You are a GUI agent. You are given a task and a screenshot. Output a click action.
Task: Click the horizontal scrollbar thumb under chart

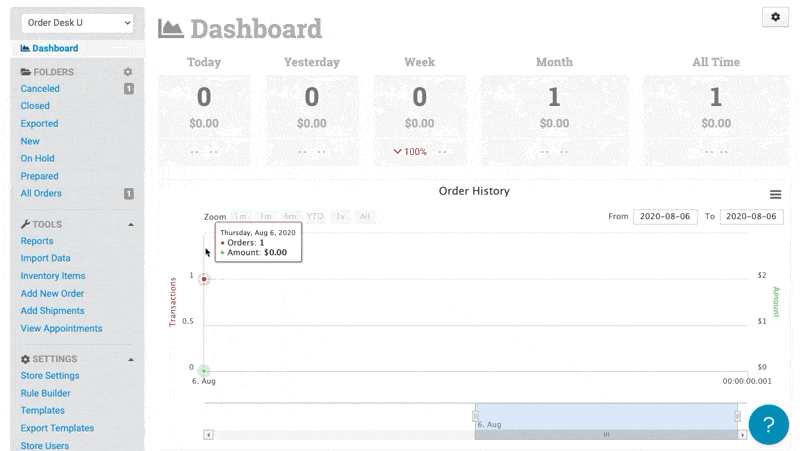(606, 435)
